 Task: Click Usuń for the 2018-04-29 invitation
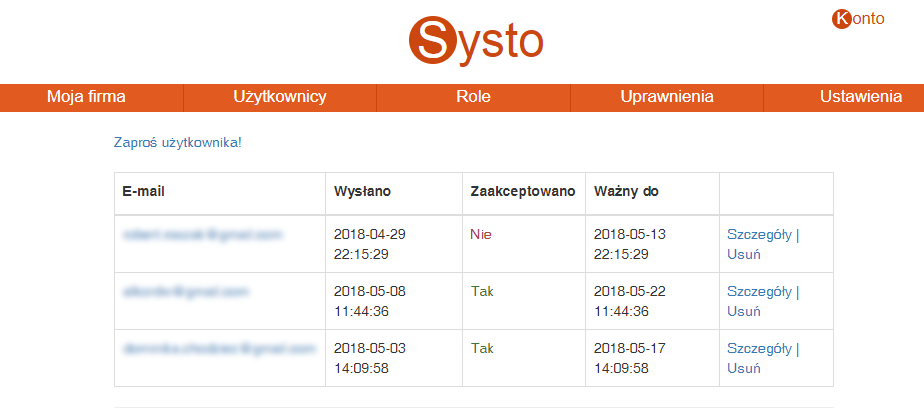tap(744, 254)
